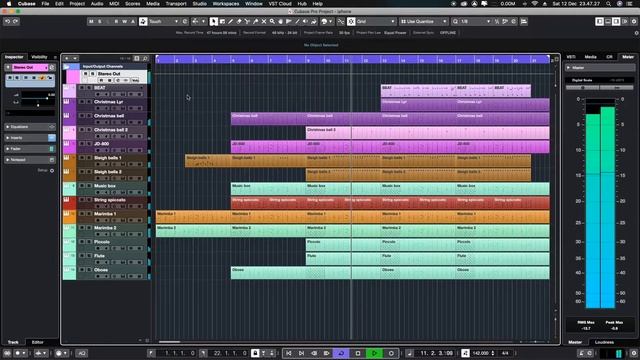Viewport: 640px width, 360px height.
Task: Open the VST Cloud menu
Action: coord(280,4)
